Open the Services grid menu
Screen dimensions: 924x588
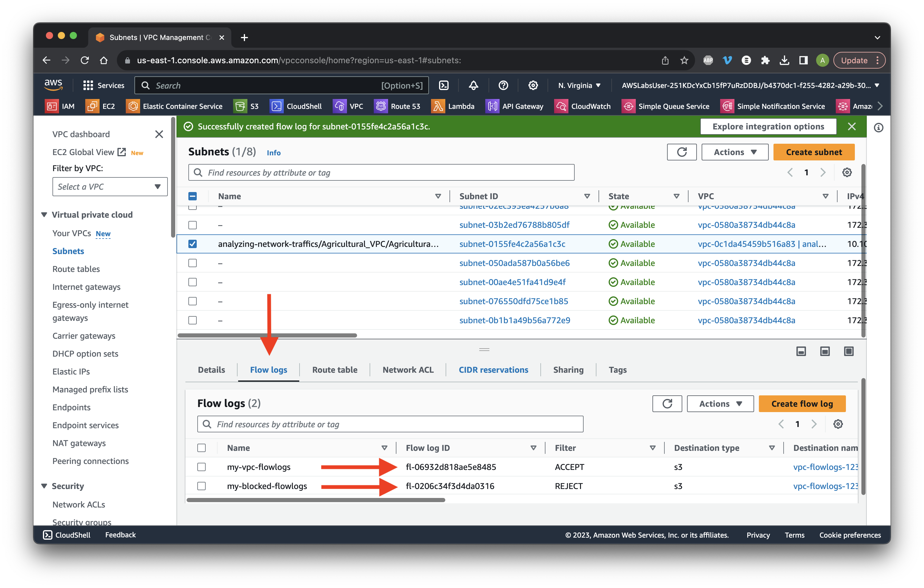click(x=104, y=85)
